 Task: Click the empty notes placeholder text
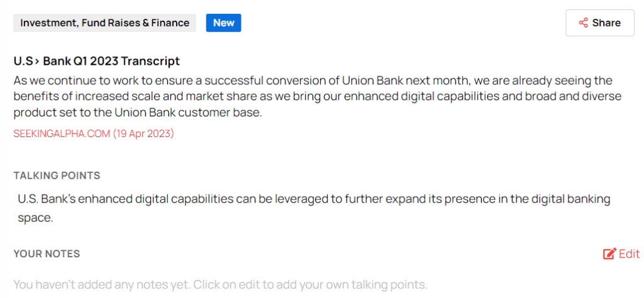point(220,284)
